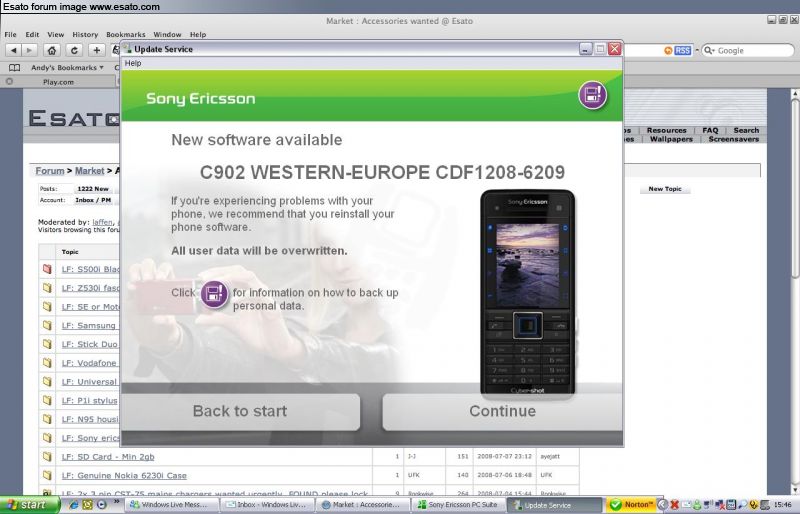The height and width of the screenshot is (514, 800).
Task: Switch to the Market : Accessories taskbar item
Action: coord(363,504)
